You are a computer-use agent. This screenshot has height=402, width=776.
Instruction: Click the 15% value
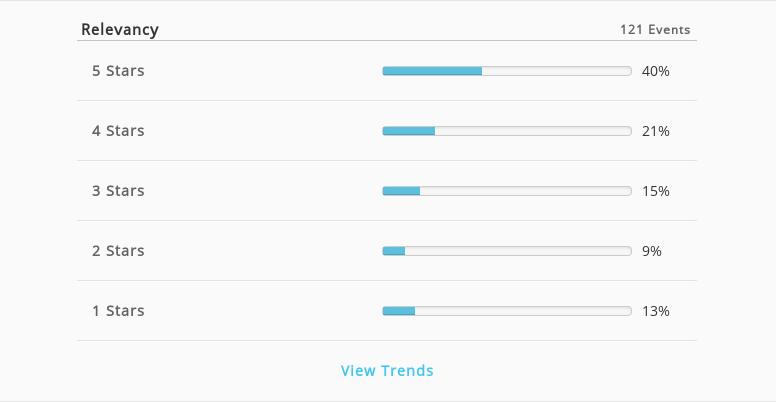(x=656, y=191)
